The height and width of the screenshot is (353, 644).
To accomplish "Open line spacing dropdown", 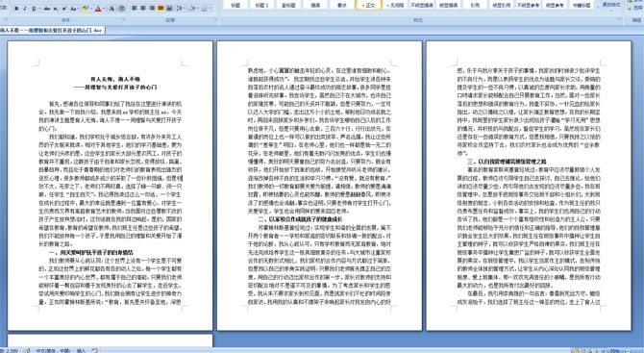I will tap(181, 8).
